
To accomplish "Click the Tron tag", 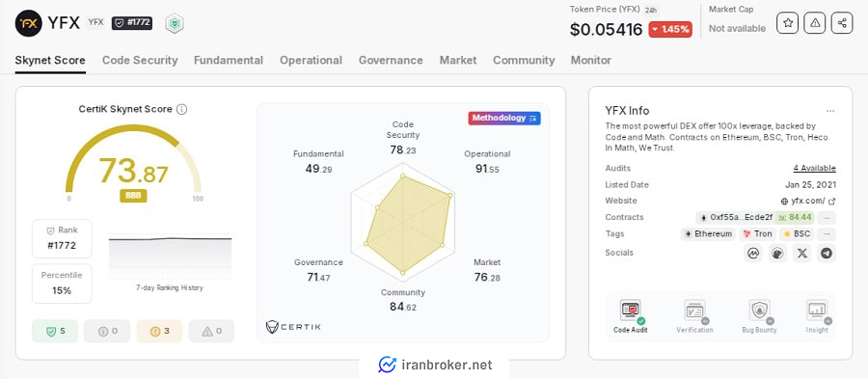I will (757, 234).
